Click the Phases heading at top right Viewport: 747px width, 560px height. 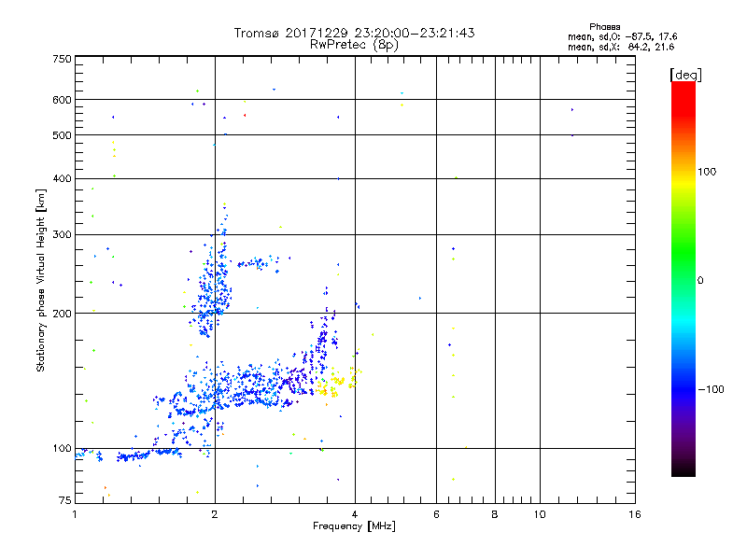point(604,27)
